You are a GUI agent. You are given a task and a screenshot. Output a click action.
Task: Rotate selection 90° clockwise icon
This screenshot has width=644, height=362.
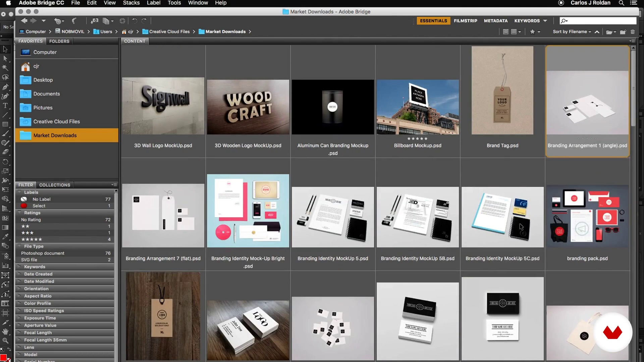(144, 21)
